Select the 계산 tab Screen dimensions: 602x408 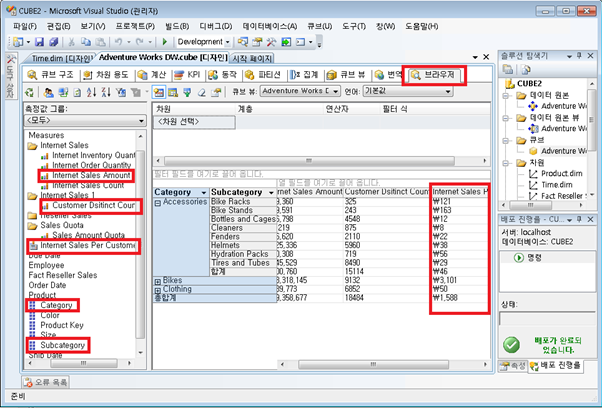click(152, 75)
